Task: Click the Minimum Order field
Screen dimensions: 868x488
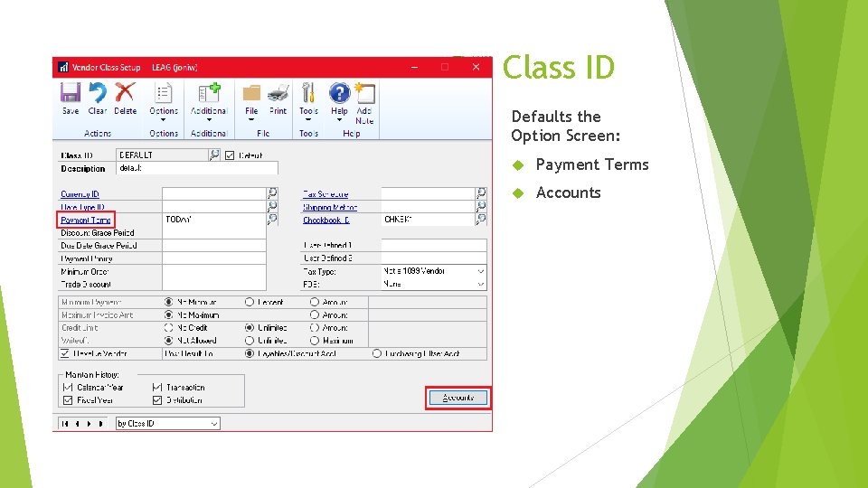Action: tap(214, 272)
